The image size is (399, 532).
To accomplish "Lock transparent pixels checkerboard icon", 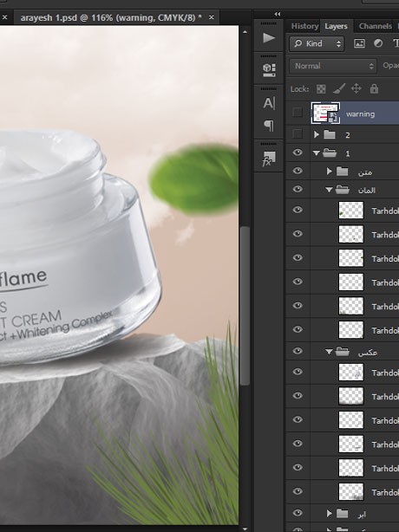I will [x=321, y=89].
